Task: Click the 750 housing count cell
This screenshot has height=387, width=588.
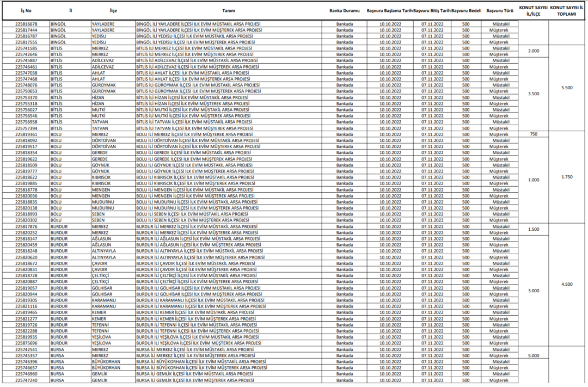Action: (534, 134)
